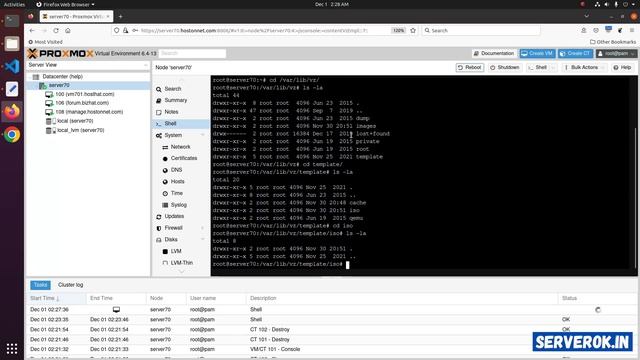Screen dimensions: 640x360
Task: Open the Other Bookmarks folder
Action: (613, 42)
